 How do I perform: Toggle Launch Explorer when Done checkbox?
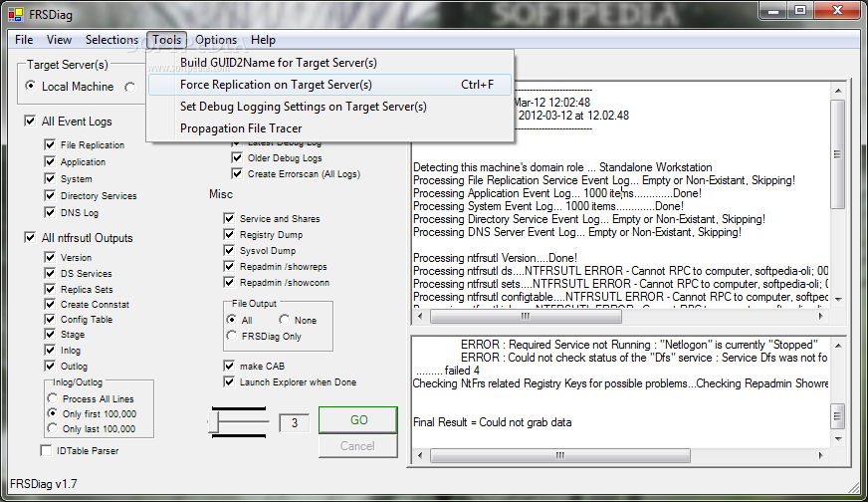[x=229, y=381]
